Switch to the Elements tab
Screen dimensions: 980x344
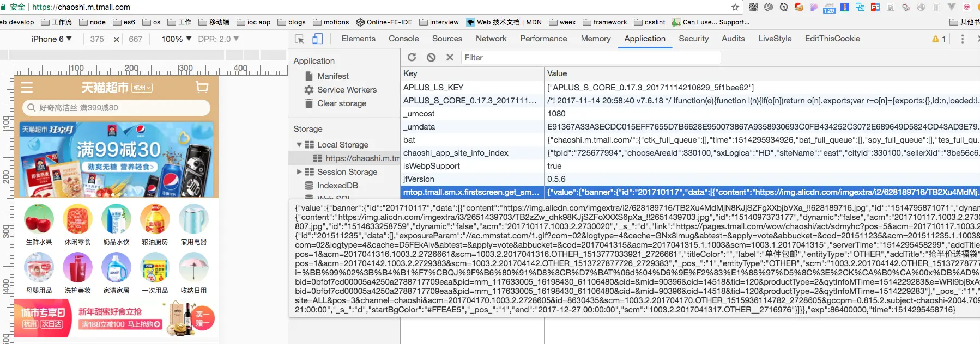pos(359,39)
